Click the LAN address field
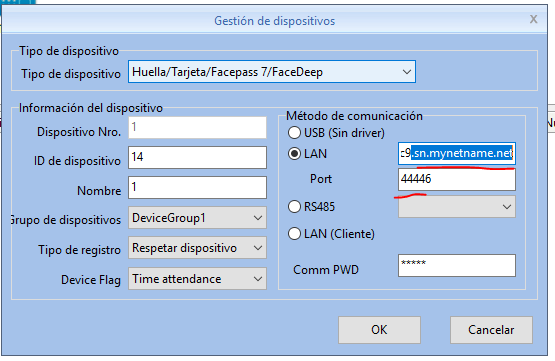The width and height of the screenshot is (555, 361). click(457, 153)
